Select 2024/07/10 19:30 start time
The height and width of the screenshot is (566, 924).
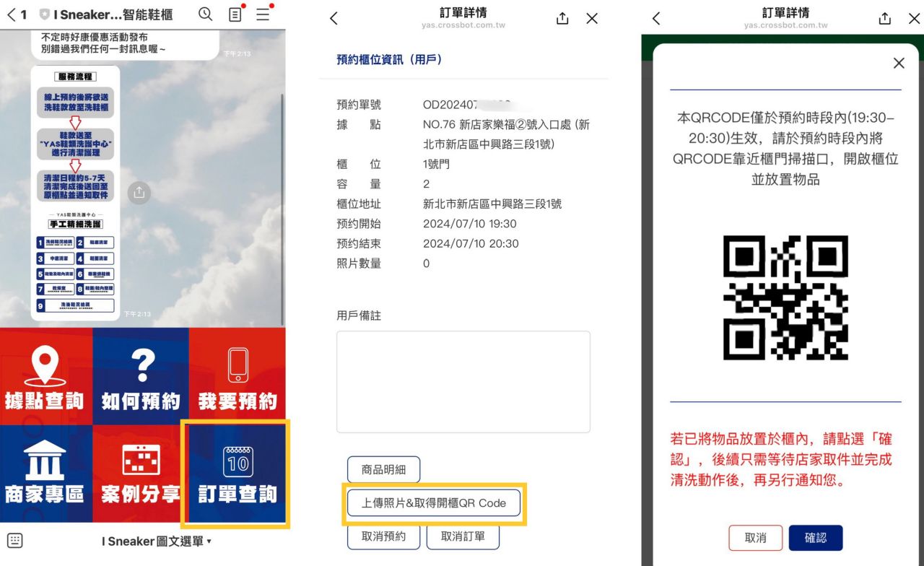click(x=470, y=224)
